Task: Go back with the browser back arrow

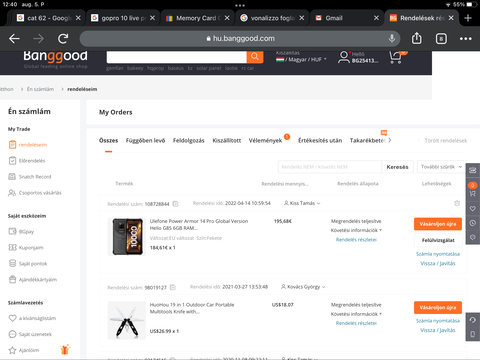Action: click(14, 39)
